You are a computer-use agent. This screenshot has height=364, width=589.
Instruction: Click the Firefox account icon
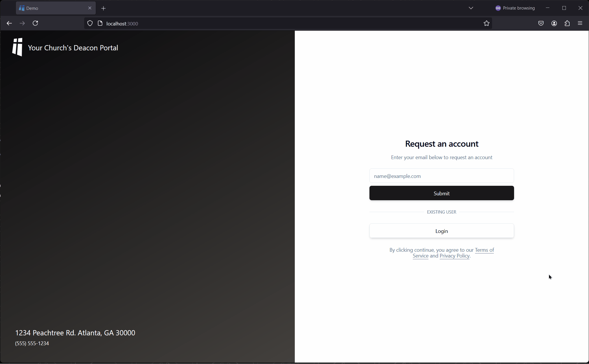554,23
